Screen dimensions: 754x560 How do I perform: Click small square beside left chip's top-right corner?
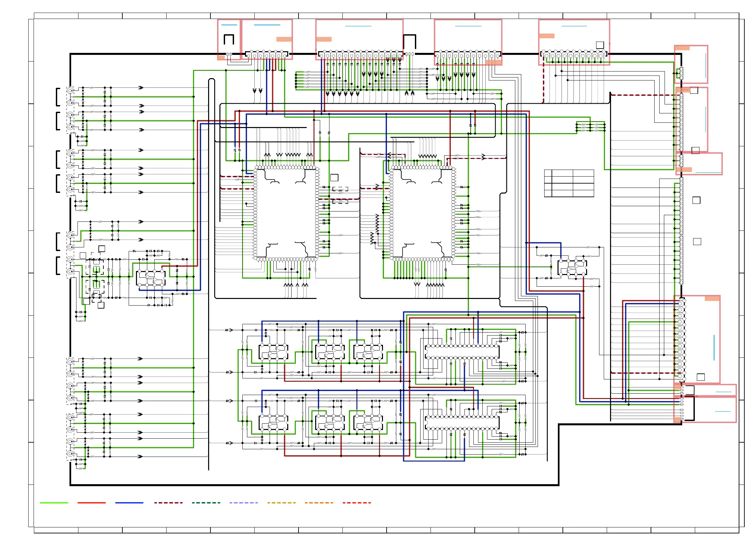[334, 178]
